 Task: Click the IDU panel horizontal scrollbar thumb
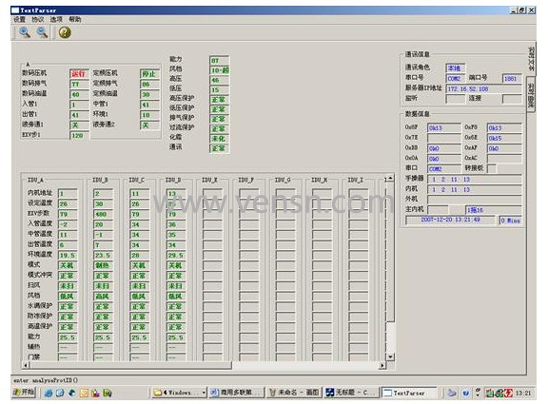pos(131,365)
